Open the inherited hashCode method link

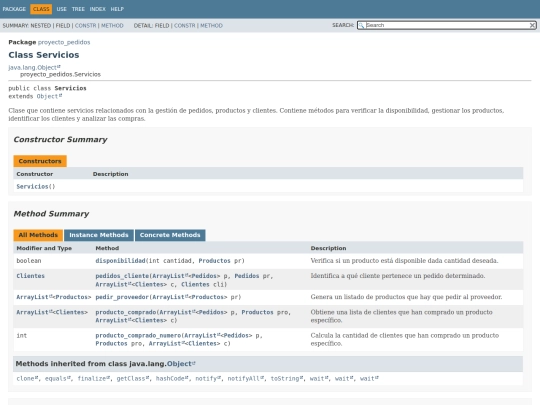coord(172,378)
